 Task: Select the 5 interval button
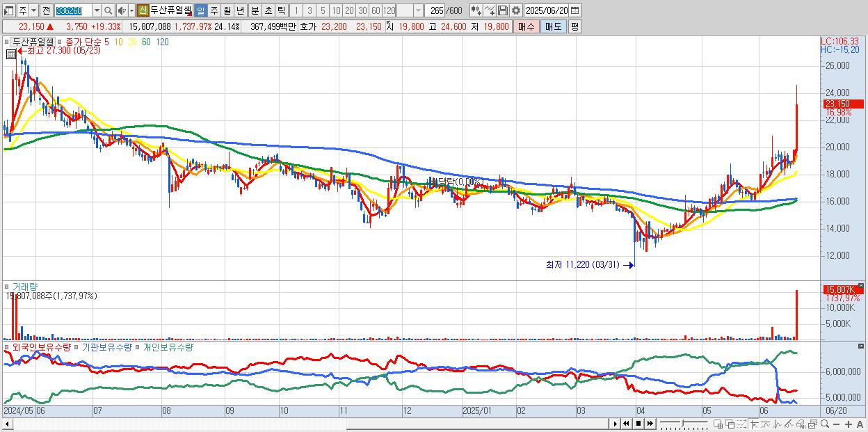pyautogui.click(x=323, y=10)
